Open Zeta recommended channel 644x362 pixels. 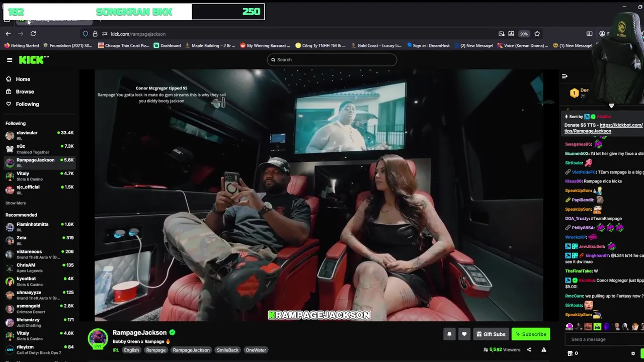point(39,240)
